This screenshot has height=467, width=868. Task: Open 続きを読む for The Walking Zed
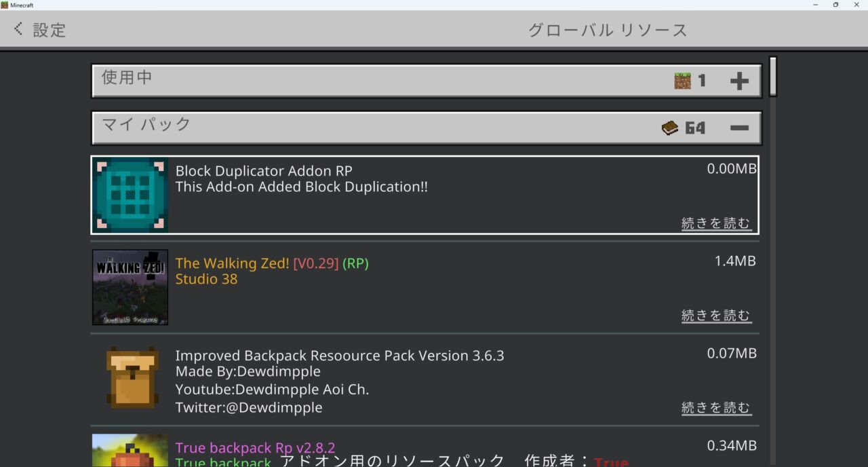pyautogui.click(x=716, y=316)
